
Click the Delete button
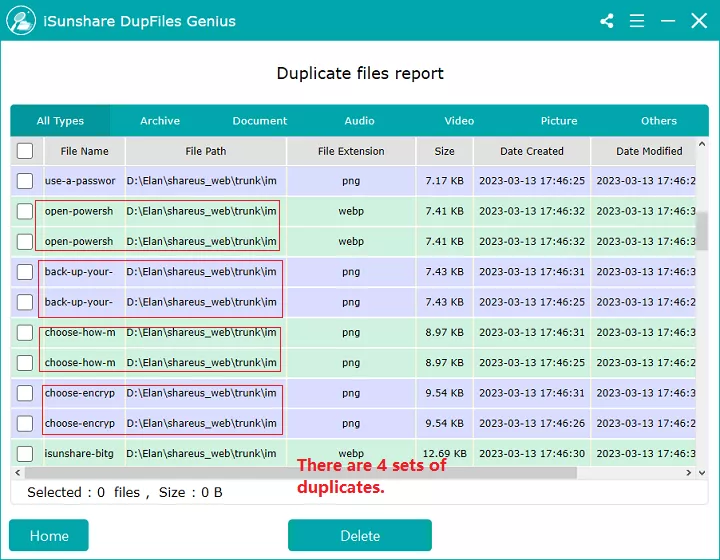click(x=360, y=535)
